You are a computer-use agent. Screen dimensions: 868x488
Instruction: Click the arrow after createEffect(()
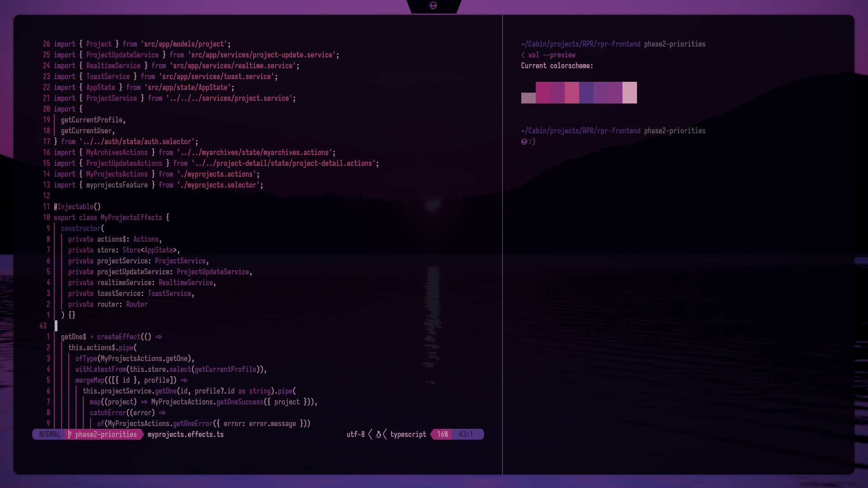click(159, 337)
